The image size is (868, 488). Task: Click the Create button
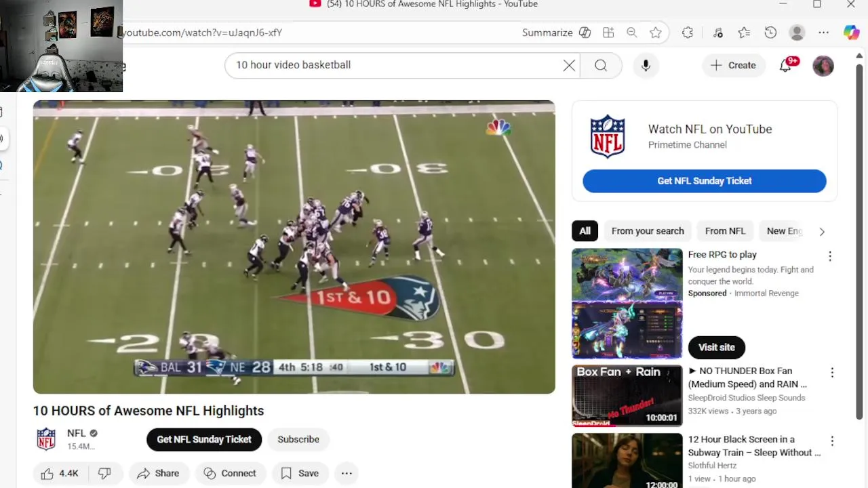click(x=733, y=65)
